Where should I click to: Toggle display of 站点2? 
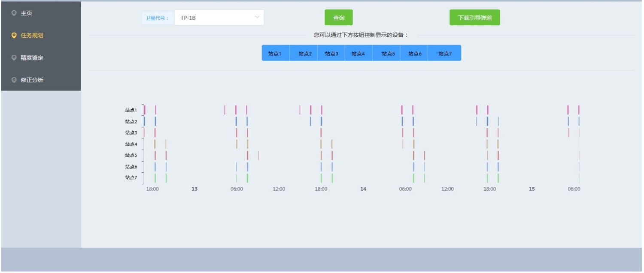305,54
